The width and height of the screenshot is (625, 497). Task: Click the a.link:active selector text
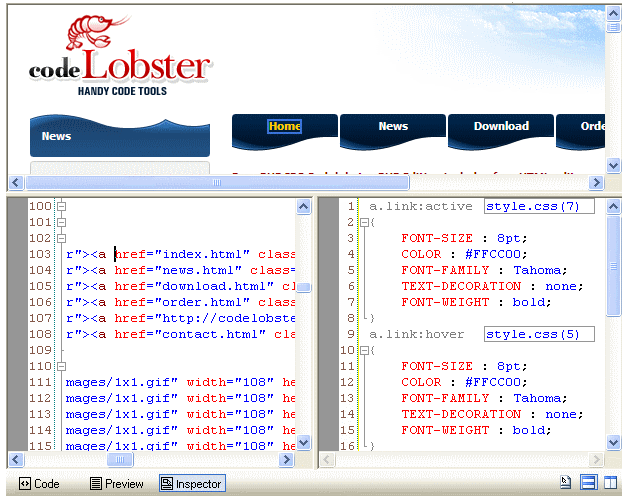click(x=421, y=206)
